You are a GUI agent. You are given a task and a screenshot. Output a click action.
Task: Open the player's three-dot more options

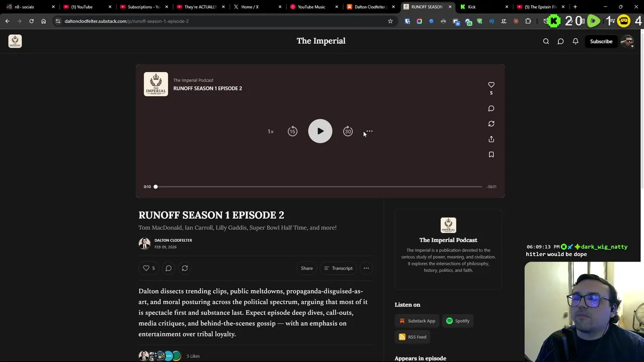pyautogui.click(x=369, y=131)
